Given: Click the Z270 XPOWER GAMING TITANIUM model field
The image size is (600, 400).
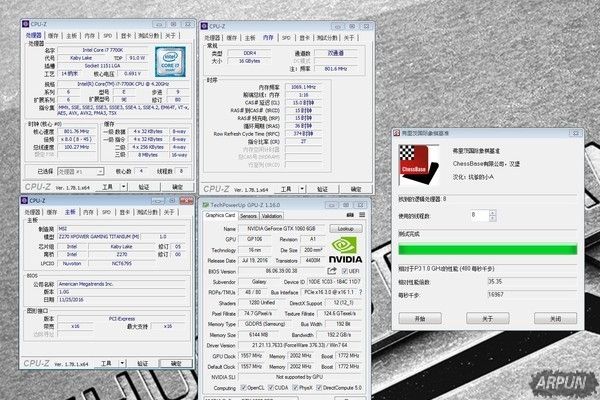Looking at the screenshot, I should (98, 237).
